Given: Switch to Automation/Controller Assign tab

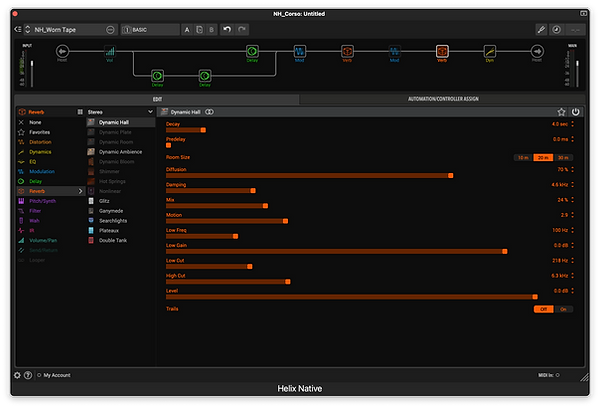Looking at the screenshot, I should click(443, 99).
